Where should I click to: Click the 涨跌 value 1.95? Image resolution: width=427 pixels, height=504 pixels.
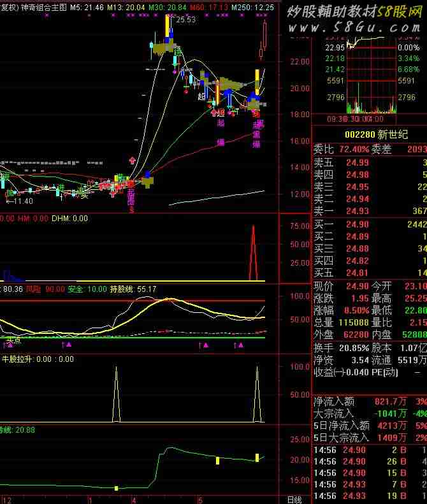pyautogui.click(x=360, y=299)
